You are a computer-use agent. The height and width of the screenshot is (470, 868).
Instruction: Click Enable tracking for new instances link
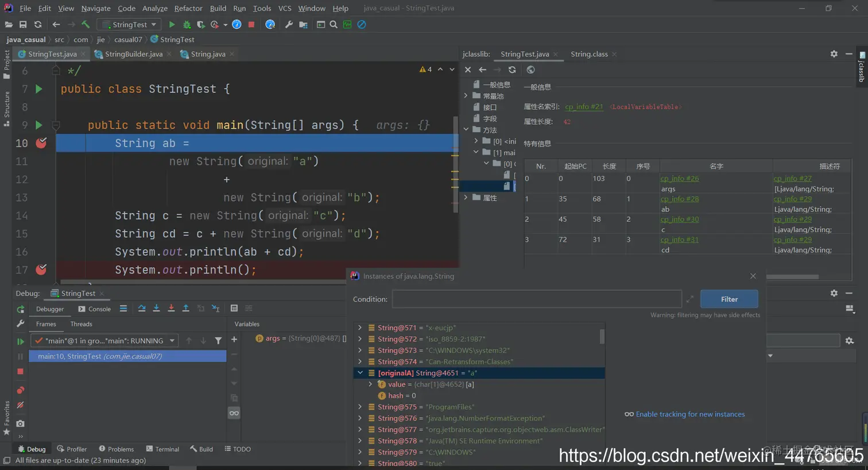[690, 414]
